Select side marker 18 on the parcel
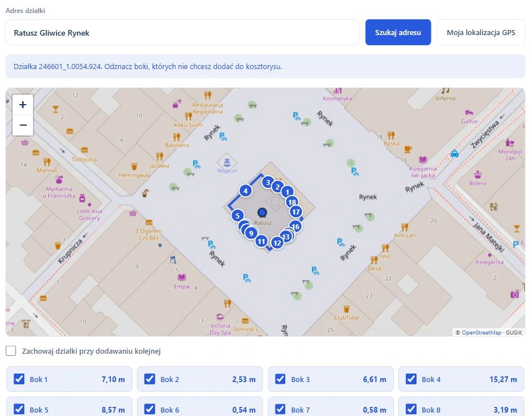This screenshot has width=532, height=416. click(292, 203)
